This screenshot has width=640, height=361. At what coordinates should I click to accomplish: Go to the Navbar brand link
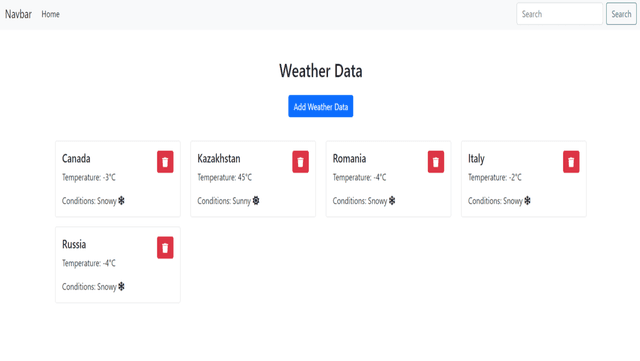pos(18,14)
